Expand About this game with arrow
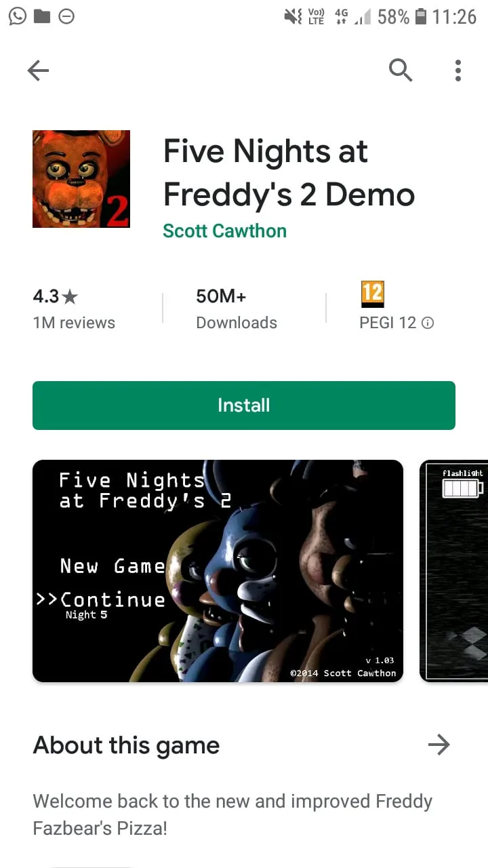This screenshot has height=868, width=488. pyautogui.click(x=439, y=745)
